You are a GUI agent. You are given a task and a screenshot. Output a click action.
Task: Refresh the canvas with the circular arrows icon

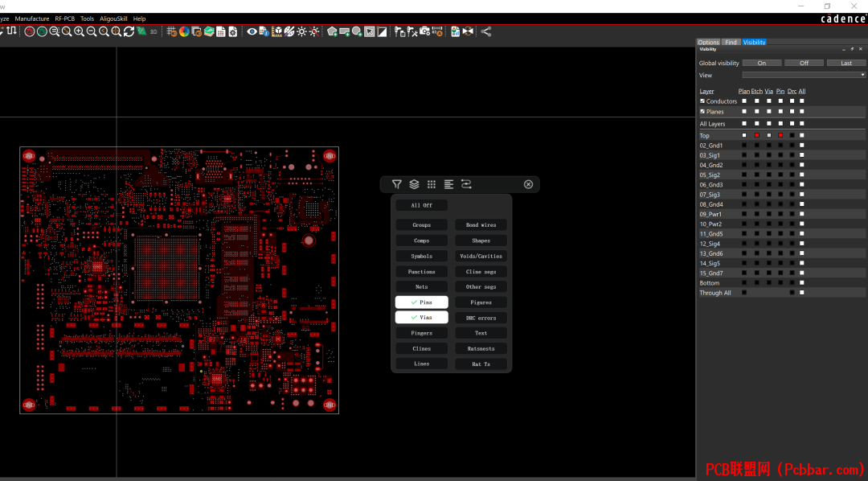tap(129, 31)
